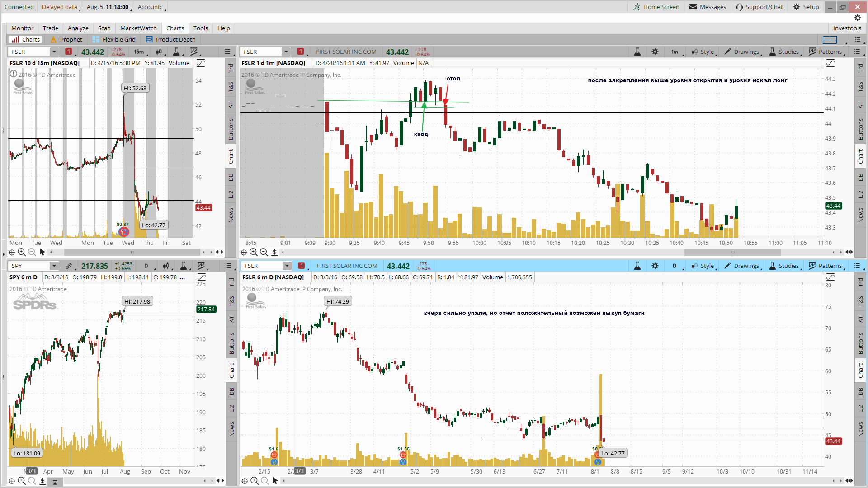Click the red link indicator in the FSLR 15m chart
Image resolution: width=868 pixels, height=488 pixels.
click(x=68, y=52)
